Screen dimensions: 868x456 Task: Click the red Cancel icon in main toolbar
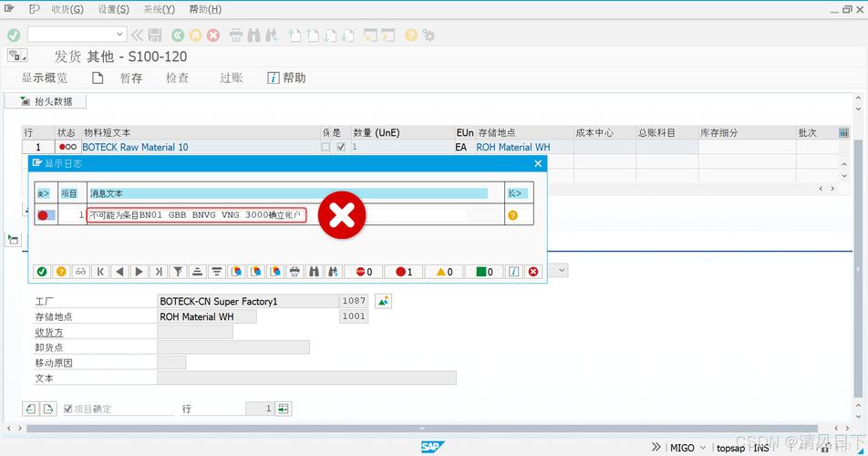213,36
